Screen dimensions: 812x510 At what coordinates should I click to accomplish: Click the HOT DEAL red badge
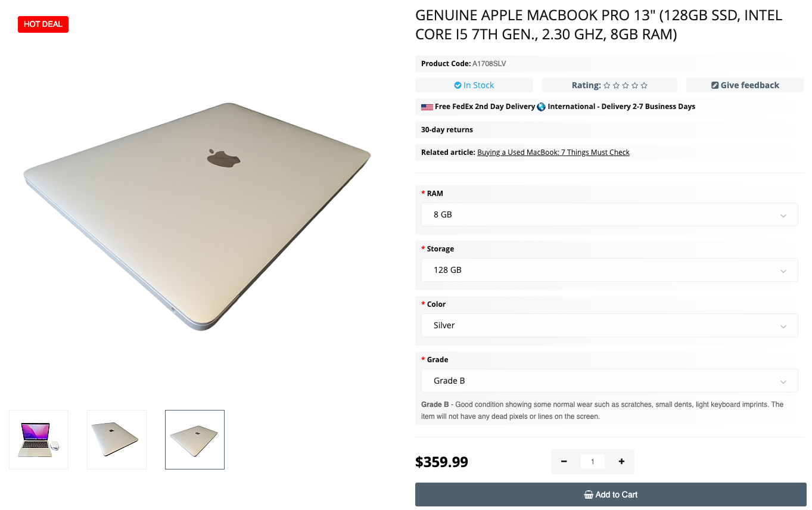coord(43,24)
